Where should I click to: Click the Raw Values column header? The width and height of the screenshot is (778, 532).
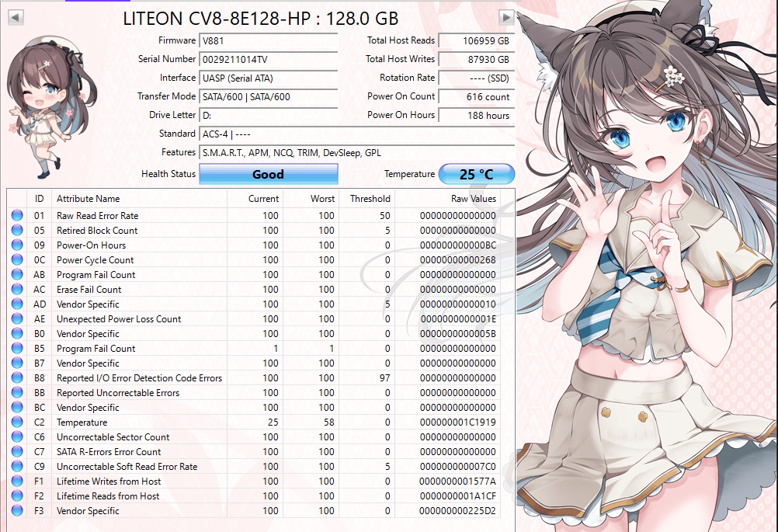pyautogui.click(x=447, y=199)
